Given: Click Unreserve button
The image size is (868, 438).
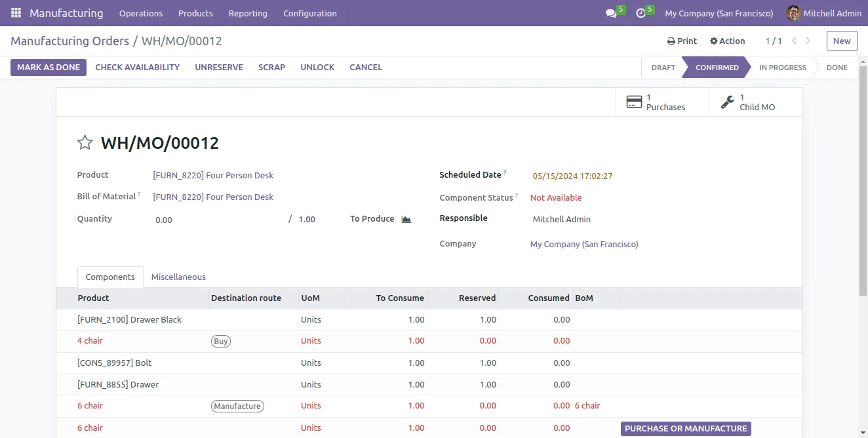Looking at the screenshot, I should pyautogui.click(x=219, y=67).
